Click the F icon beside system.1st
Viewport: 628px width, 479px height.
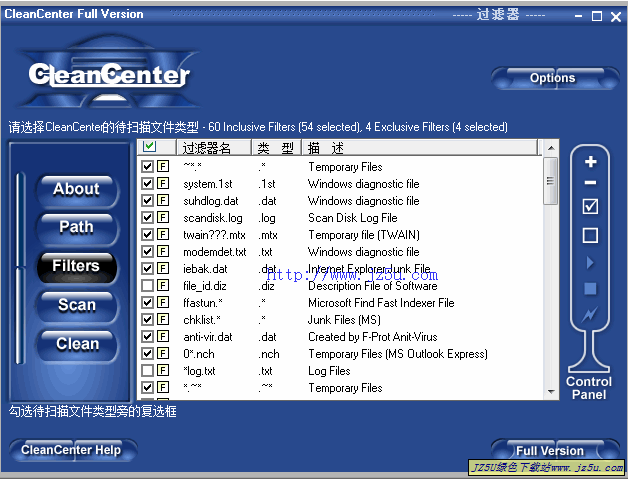click(x=163, y=183)
